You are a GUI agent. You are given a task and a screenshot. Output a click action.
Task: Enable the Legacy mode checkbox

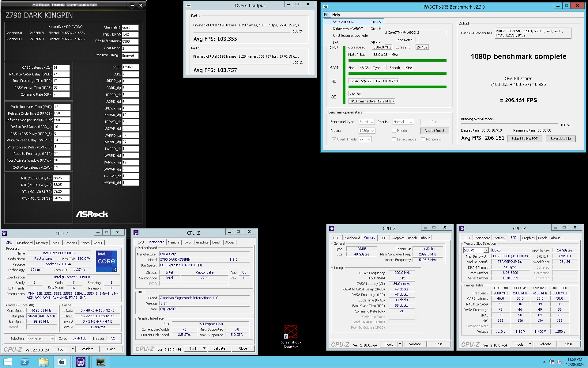point(394,139)
